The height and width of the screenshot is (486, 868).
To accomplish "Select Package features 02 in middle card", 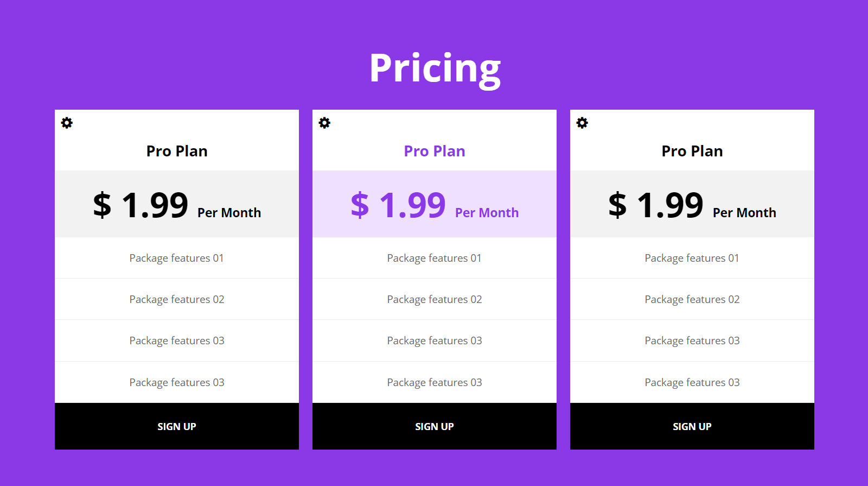I will coord(435,299).
